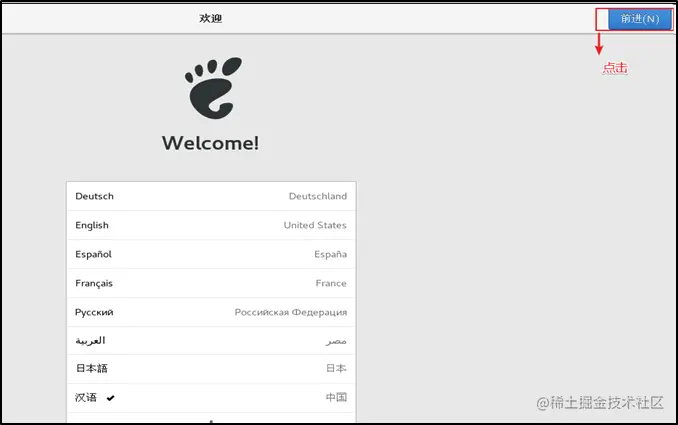Click the 前进(N) next button

pos(640,19)
